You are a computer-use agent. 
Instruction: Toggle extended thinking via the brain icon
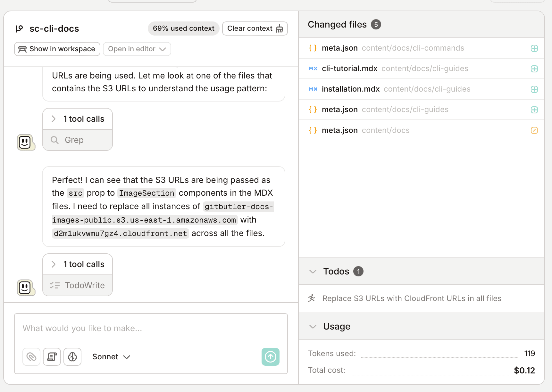pos(72,356)
